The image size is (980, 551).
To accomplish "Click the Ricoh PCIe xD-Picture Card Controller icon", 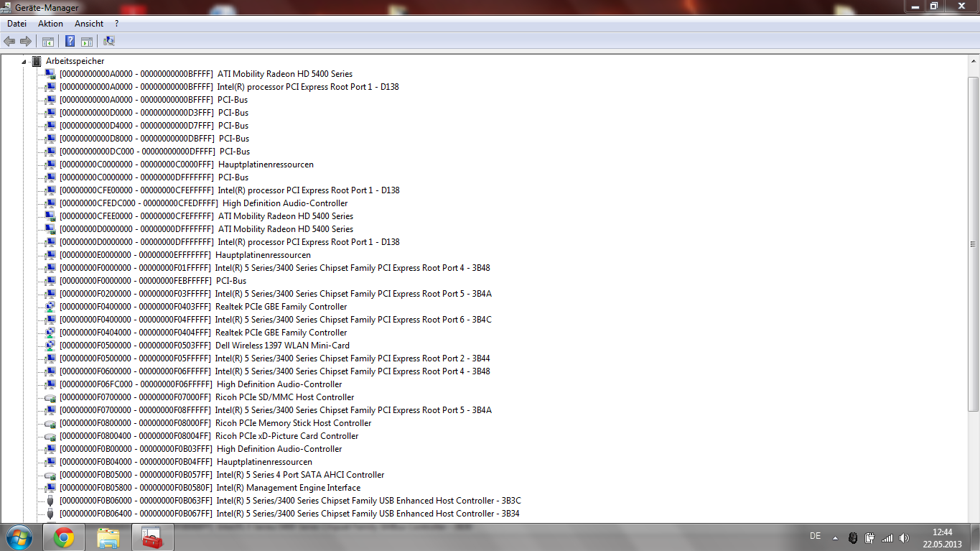I will pyautogui.click(x=50, y=436).
